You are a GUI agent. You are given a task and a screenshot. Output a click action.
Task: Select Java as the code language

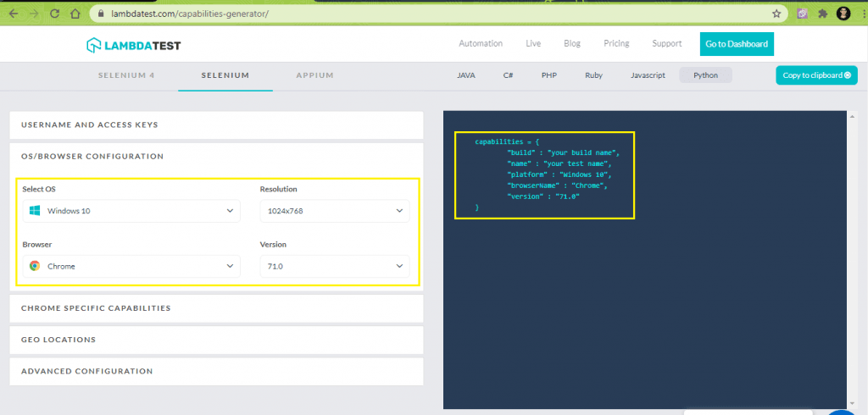tap(466, 75)
